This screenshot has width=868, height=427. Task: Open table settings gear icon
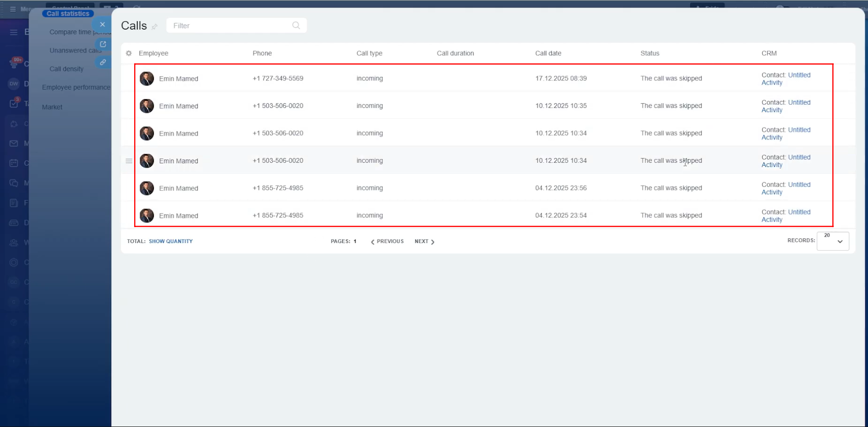pyautogui.click(x=129, y=53)
